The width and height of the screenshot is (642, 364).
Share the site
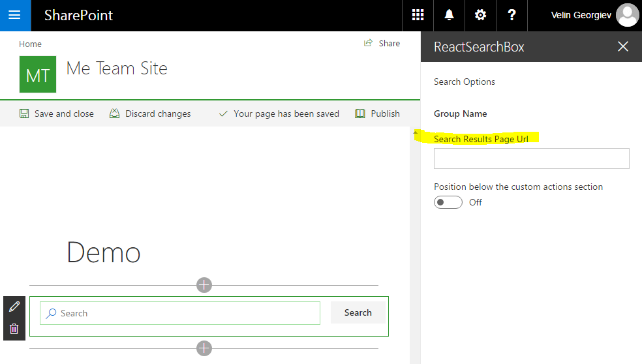click(x=382, y=44)
